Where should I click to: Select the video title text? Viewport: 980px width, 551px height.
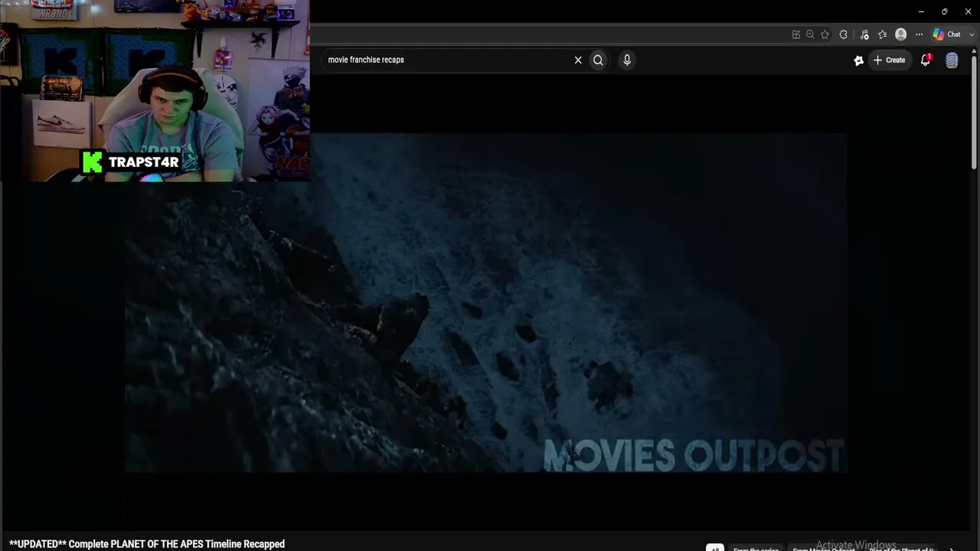(147, 544)
